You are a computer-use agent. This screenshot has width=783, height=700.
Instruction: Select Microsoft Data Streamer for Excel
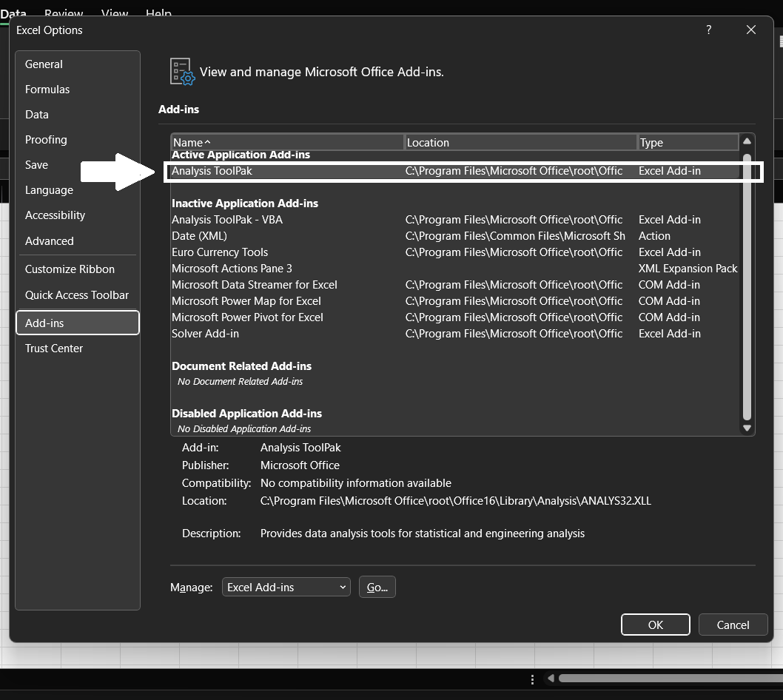pyautogui.click(x=455, y=285)
